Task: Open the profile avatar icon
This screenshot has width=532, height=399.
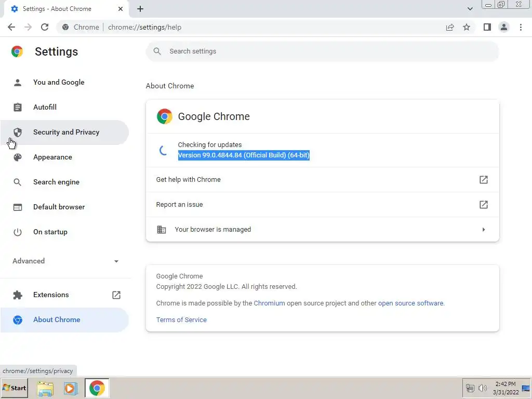Action: 504,27
